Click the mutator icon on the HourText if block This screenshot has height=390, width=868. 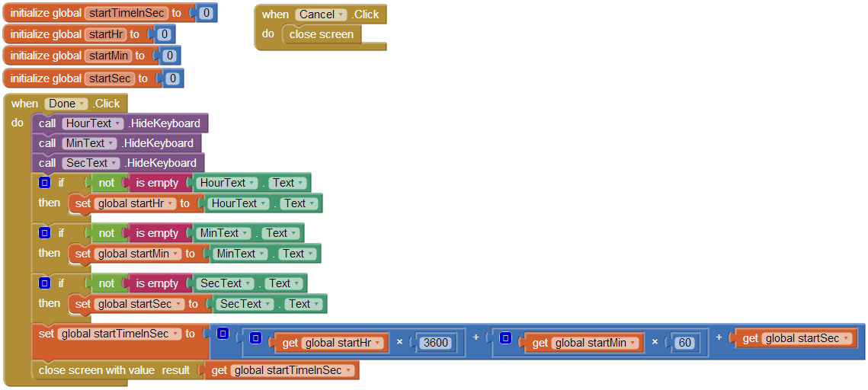pyautogui.click(x=45, y=183)
